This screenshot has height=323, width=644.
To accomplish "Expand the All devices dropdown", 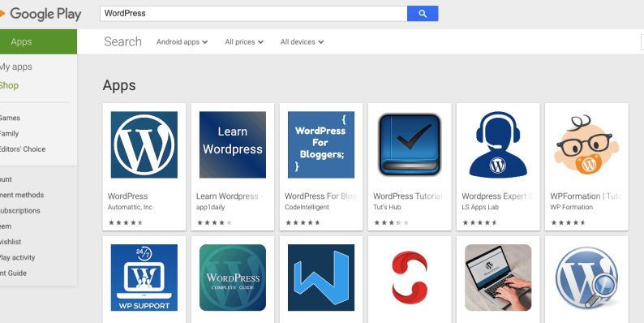I will click(302, 42).
